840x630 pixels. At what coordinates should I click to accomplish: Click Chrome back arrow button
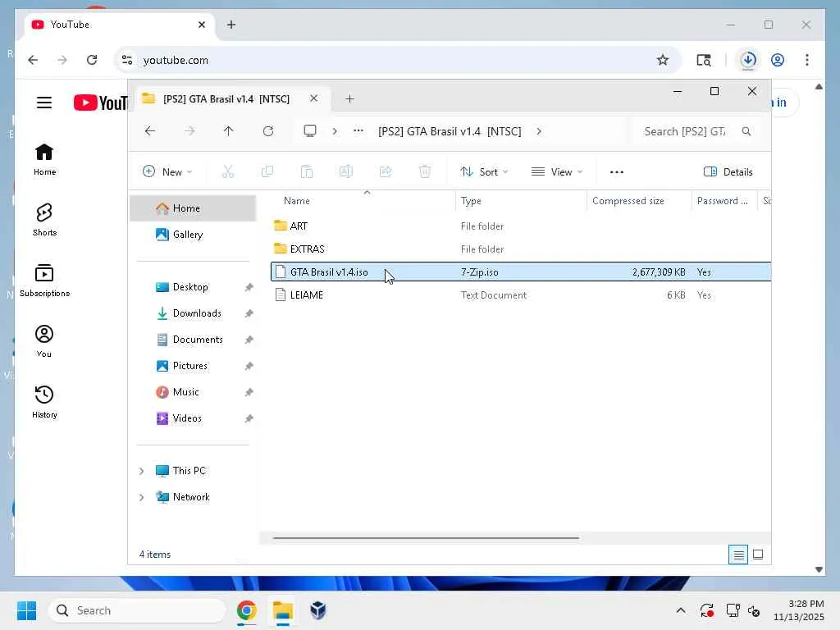(33, 60)
